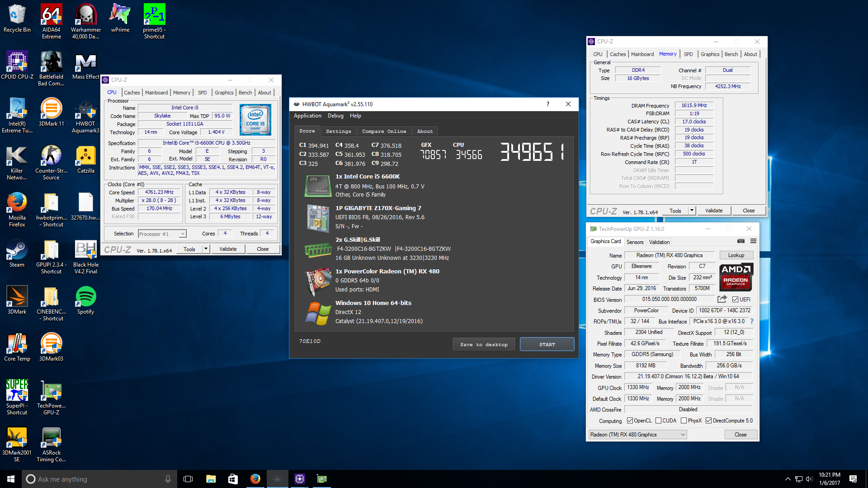The image size is (868, 488).
Task: Toggle the CUDA checkbox in GPU-Z
Action: [x=658, y=421]
